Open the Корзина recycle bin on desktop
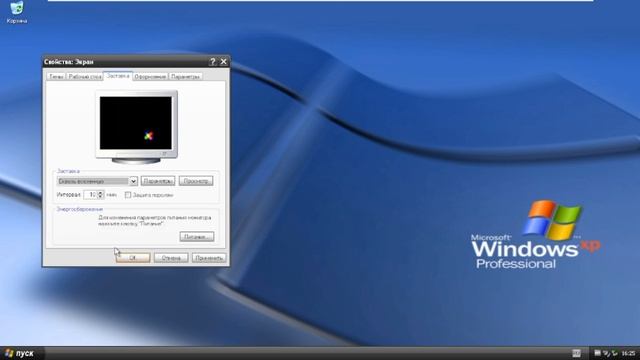The width and height of the screenshot is (640, 360). pos(16,11)
